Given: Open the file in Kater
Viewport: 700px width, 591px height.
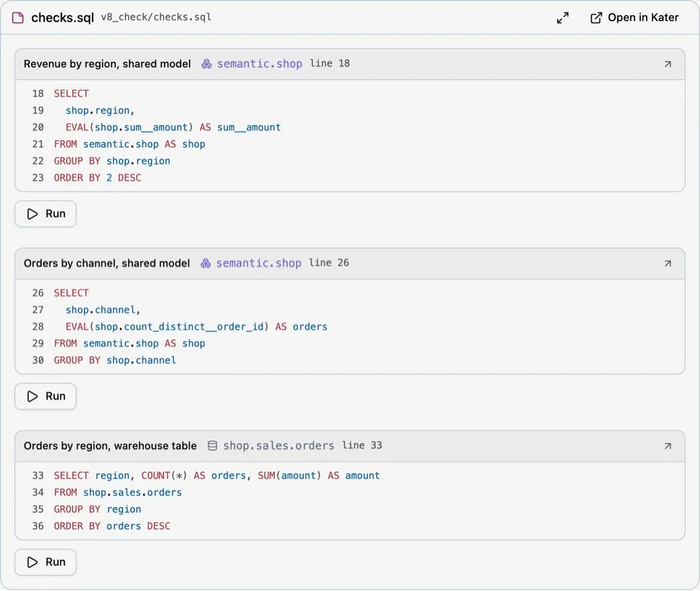Looking at the screenshot, I should pyautogui.click(x=634, y=18).
